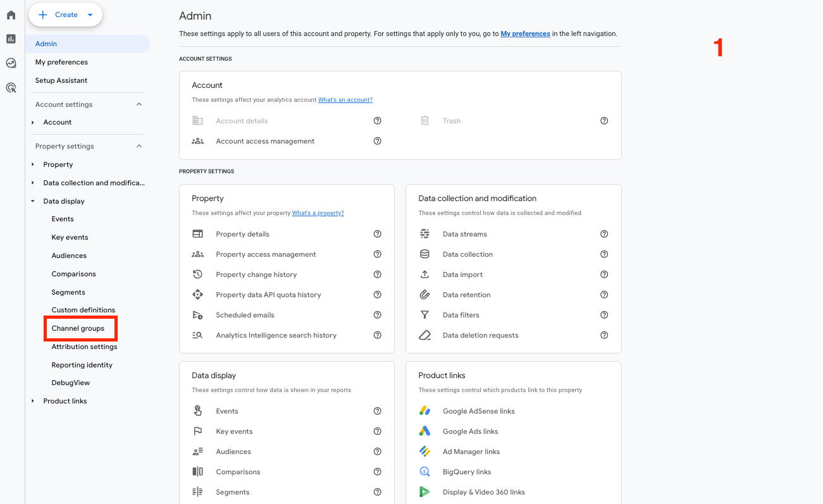Open the Explore icon in the left rail

(x=11, y=63)
